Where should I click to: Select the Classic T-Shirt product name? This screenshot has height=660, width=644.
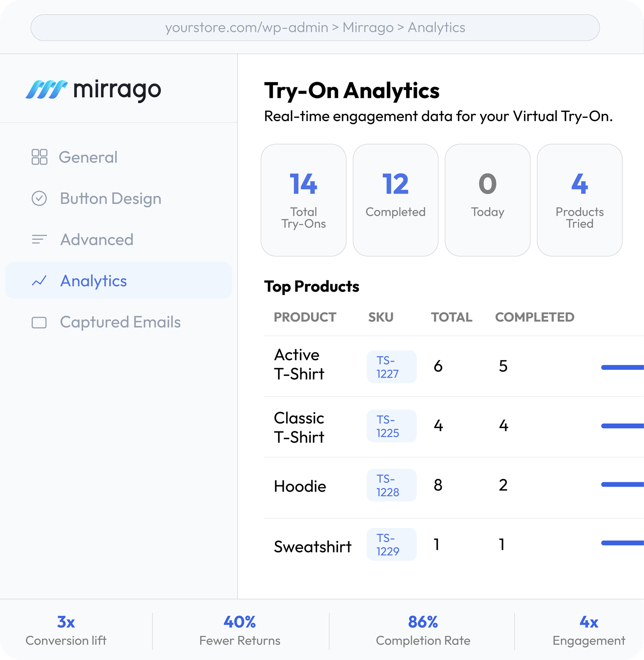(299, 427)
